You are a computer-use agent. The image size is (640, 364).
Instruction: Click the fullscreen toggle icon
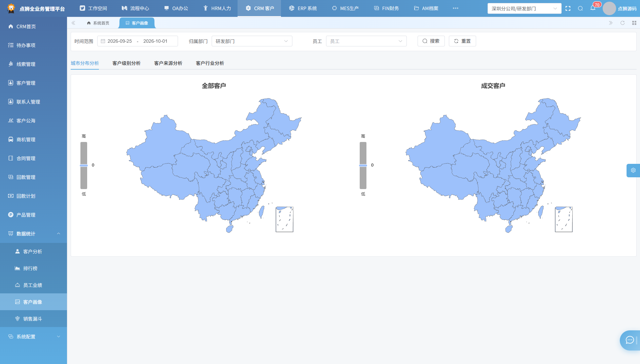568,8
